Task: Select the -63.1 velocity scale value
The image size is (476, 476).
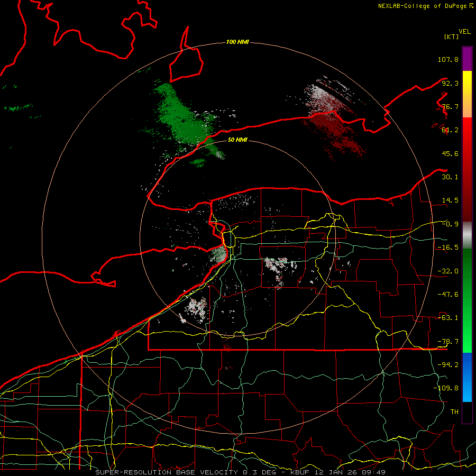Action: 448,318
